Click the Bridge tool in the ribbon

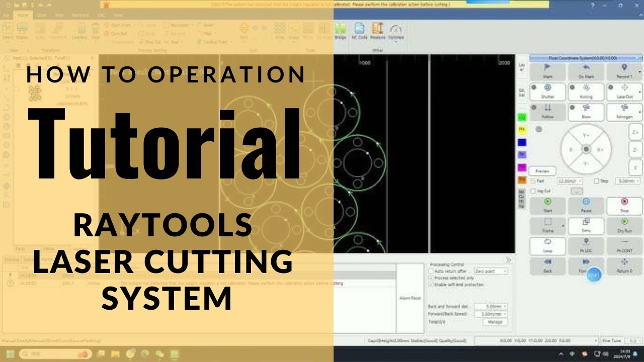(x=341, y=31)
